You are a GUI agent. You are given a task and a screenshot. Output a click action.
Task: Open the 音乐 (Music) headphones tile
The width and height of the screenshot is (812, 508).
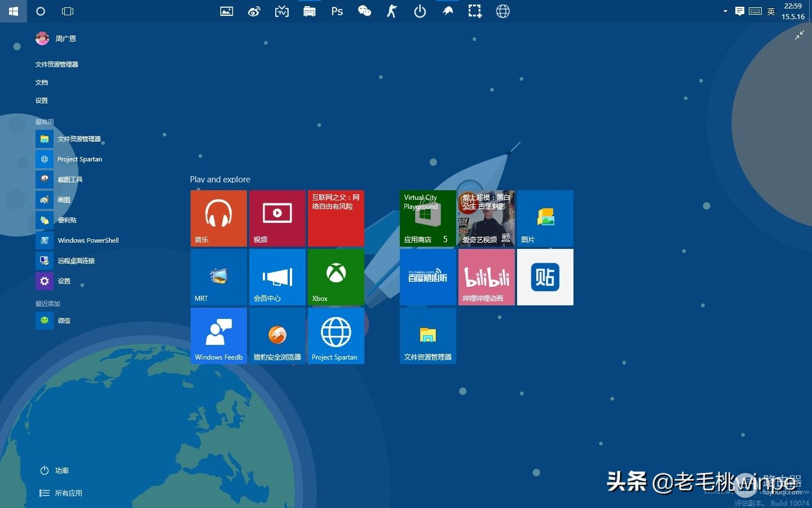pos(218,218)
